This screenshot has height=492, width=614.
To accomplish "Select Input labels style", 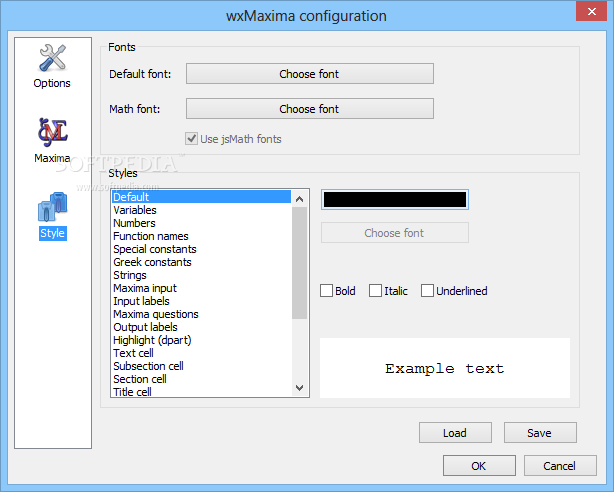I will tap(201, 301).
